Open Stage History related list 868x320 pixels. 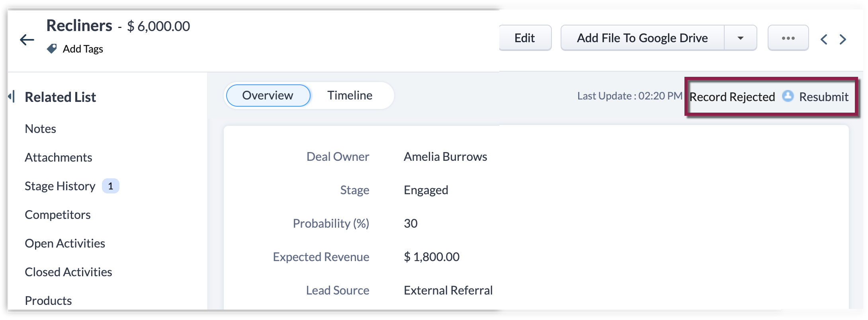60,186
